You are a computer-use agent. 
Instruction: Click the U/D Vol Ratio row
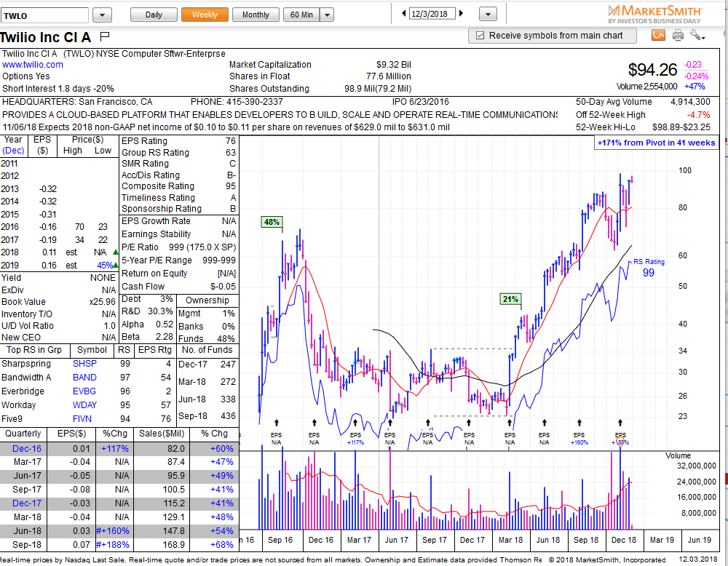[x=58, y=326]
